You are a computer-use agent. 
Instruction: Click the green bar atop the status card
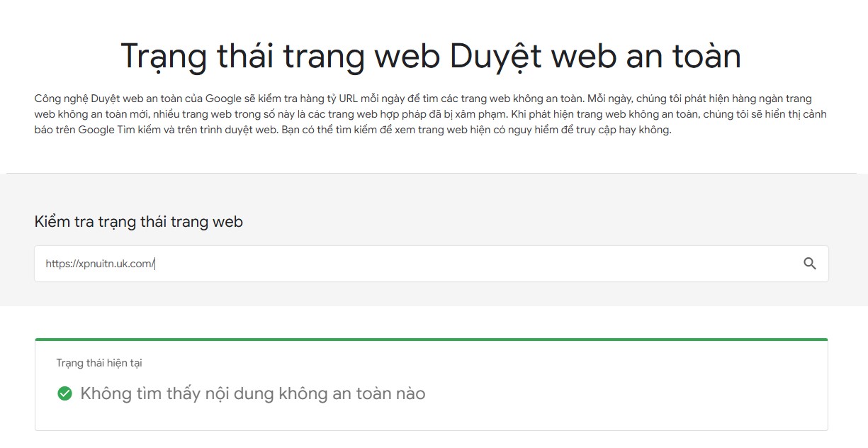(x=431, y=340)
